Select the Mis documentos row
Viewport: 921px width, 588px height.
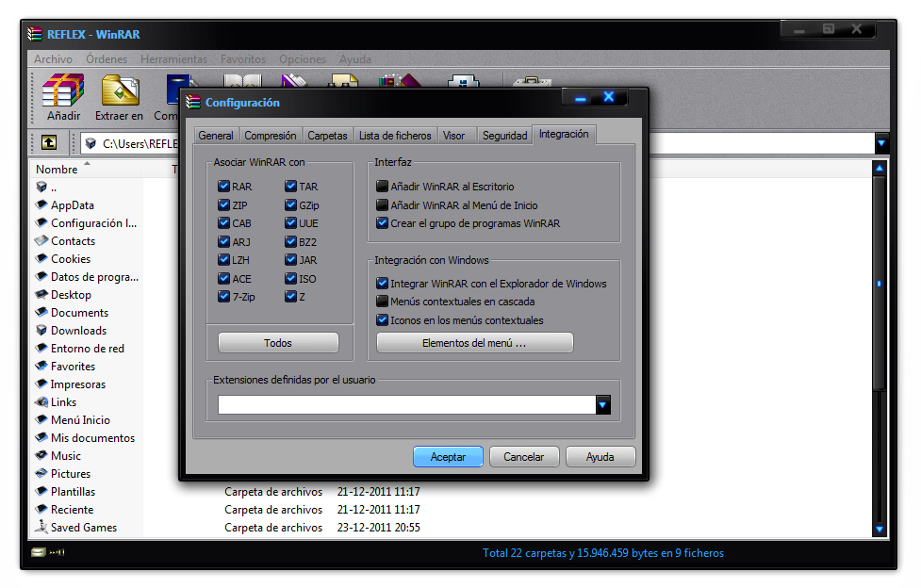[85, 437]
